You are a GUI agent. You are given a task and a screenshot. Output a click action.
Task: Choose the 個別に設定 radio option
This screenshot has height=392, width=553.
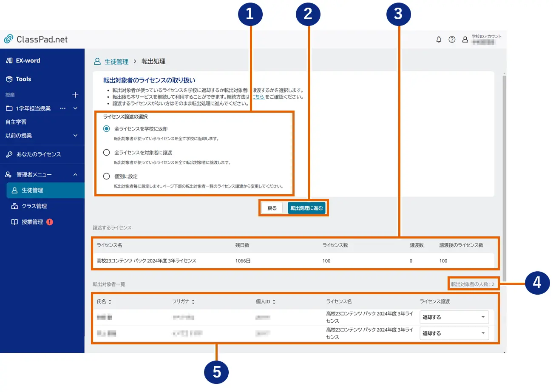(106, 176)
